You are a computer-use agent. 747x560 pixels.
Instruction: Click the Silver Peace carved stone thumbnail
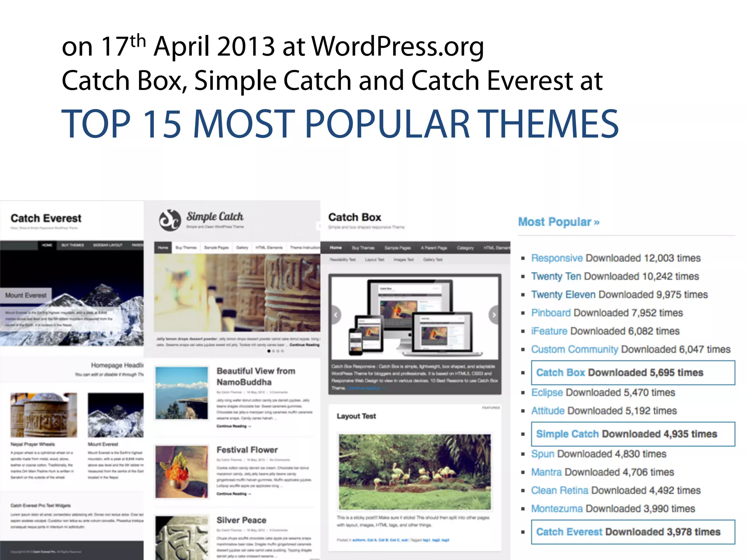pos(181,538)
